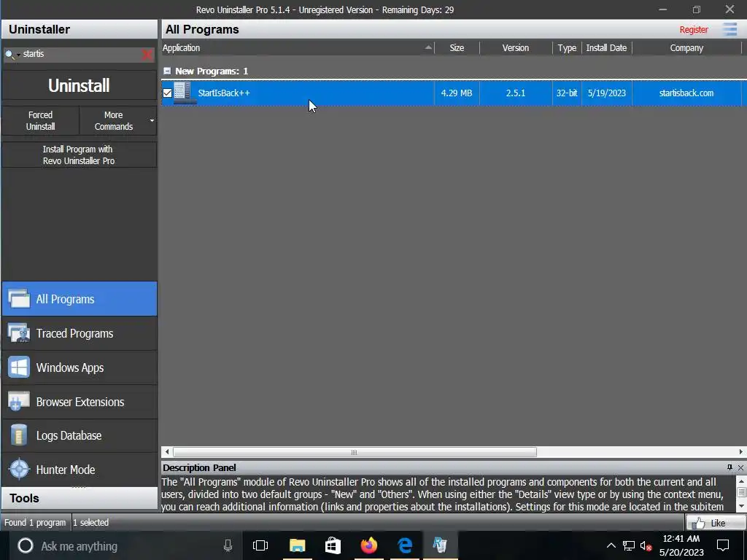Start Forced Uninstall

pos(41,120)
